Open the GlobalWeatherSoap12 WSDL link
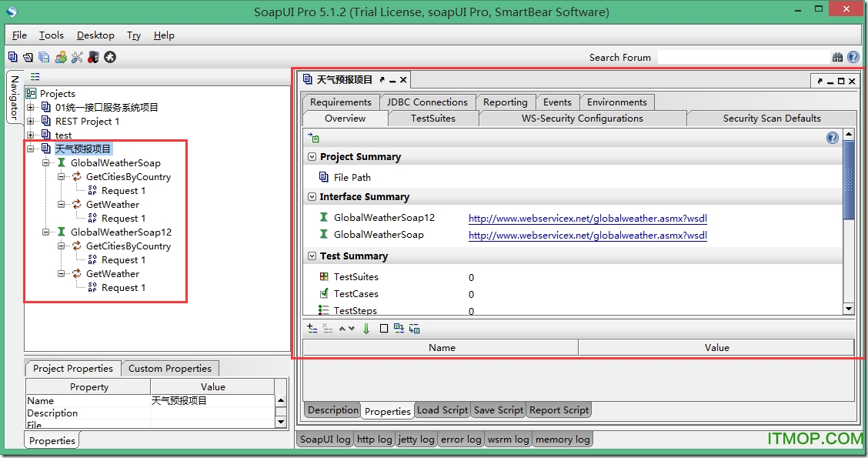The height and width of the screenshot is (458, 868). point(588,218)
